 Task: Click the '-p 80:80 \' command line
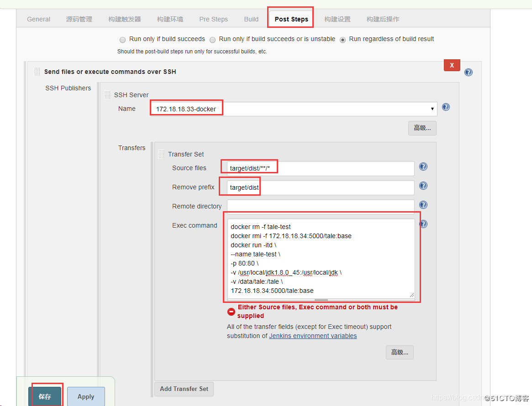tap(244, 263)
